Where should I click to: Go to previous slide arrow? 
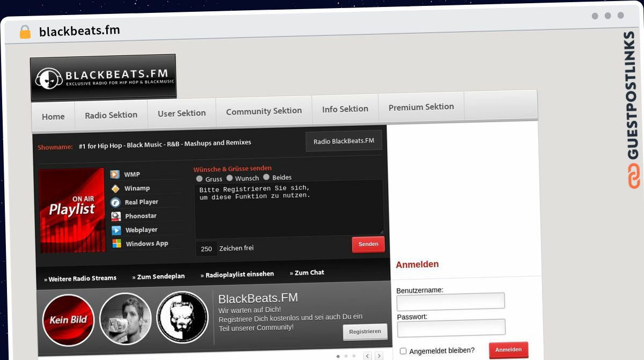[368, 356]
